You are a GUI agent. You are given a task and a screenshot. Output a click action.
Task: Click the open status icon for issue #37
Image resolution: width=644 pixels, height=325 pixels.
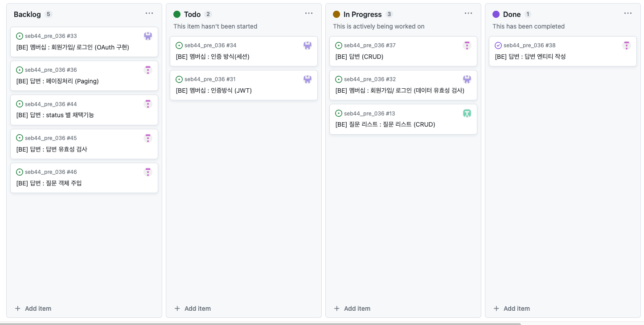[339, 45]
